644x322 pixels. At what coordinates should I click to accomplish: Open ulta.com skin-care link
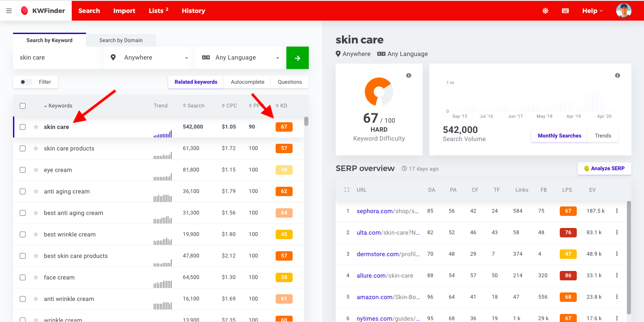click(x=388, y=232)
